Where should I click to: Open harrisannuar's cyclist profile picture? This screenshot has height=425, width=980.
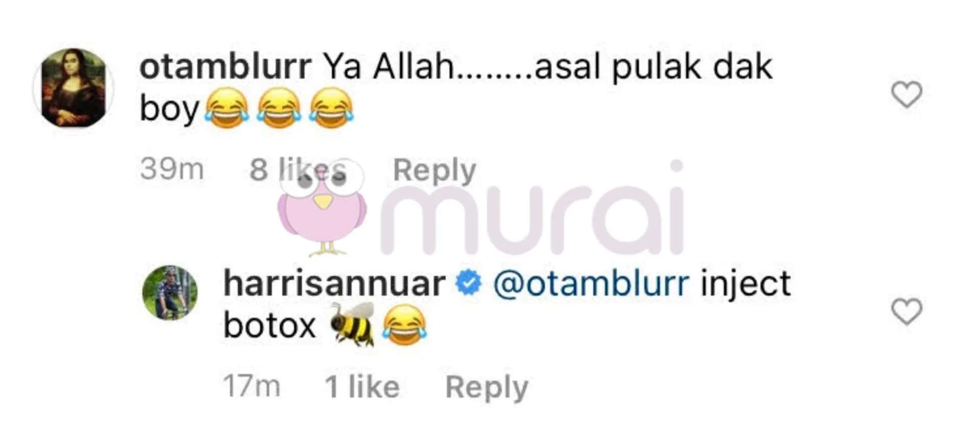(x=170, y=293)
